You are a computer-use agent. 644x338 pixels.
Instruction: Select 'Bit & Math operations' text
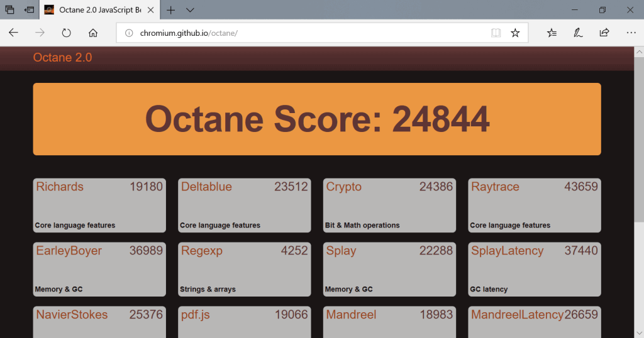pyautogui.click(x=362, y=225)
